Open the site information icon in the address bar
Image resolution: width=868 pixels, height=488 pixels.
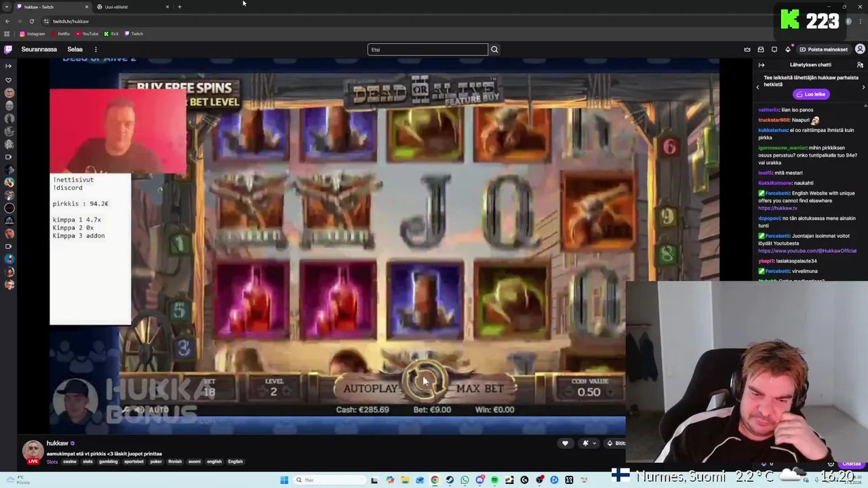(x=46, y=21)
